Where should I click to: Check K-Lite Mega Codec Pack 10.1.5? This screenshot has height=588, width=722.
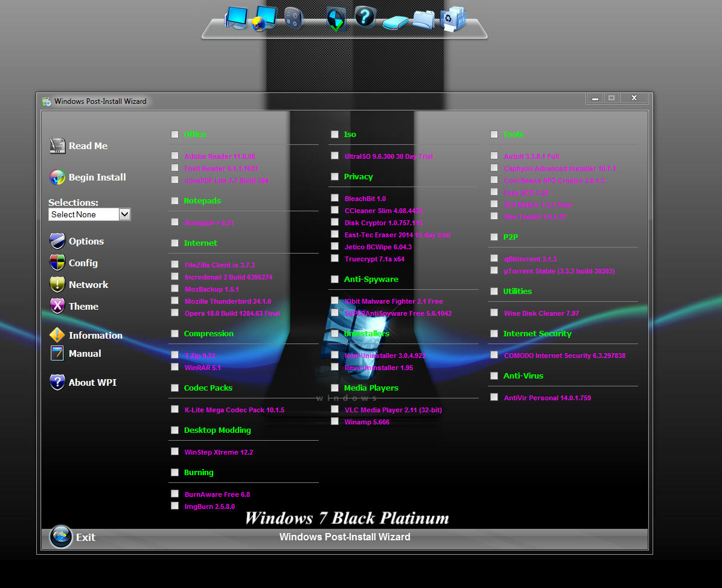[174, 409]
